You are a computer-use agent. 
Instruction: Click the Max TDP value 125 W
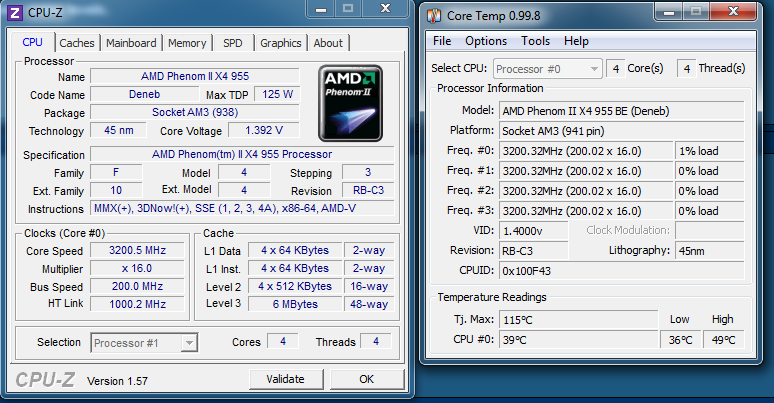pos(277,94)
